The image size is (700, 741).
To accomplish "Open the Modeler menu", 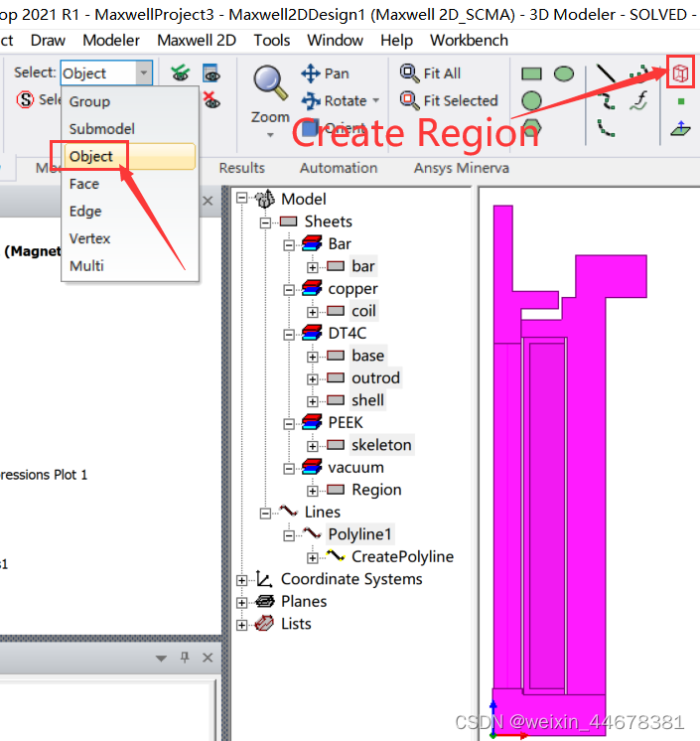I will coord(111,41).
